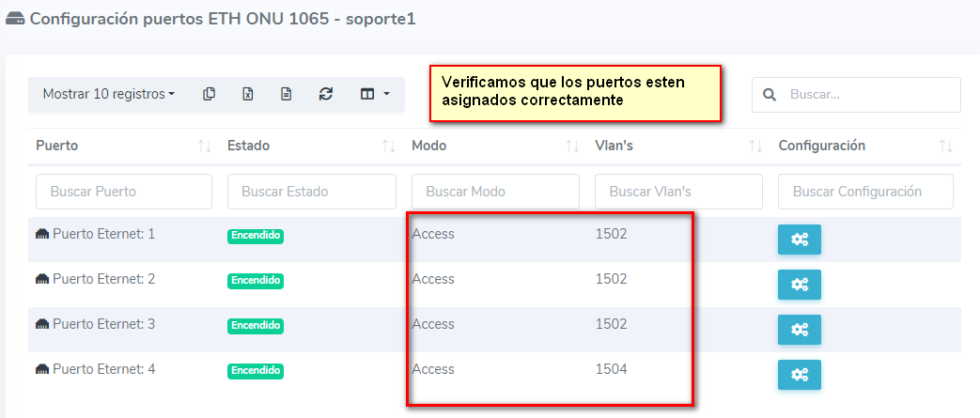Click the CSV file export icon
This screenshot has width=980, height=418.
[x=287, y=94]
